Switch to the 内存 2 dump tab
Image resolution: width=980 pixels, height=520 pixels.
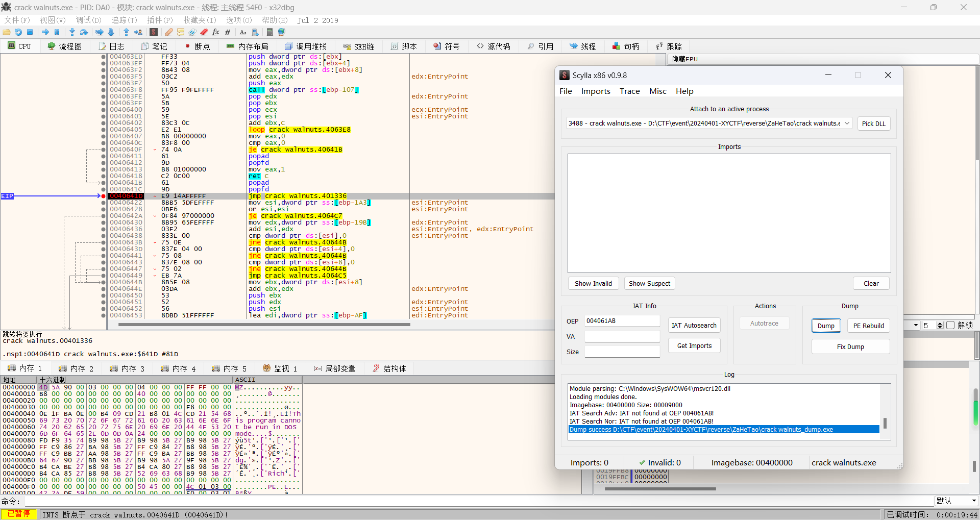[76, 368]
